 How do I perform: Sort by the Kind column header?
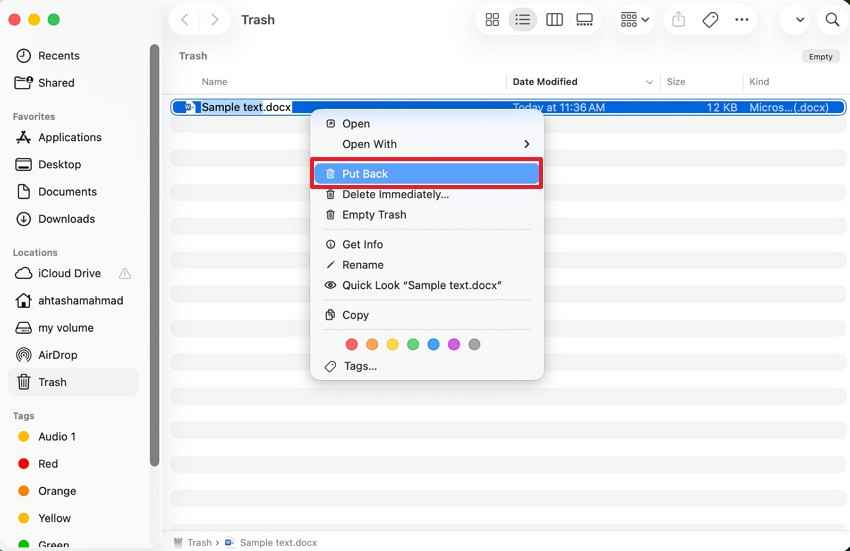[759, 82]
